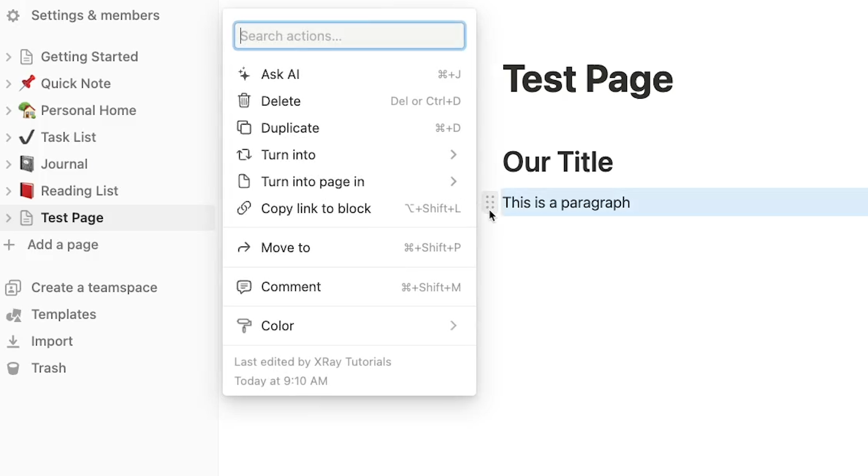Image resolution: width=868 pixels, height=476 pixels.
Task: Click the Reading List red book icon
Action: pyautogui.click(x=27, y=191)
